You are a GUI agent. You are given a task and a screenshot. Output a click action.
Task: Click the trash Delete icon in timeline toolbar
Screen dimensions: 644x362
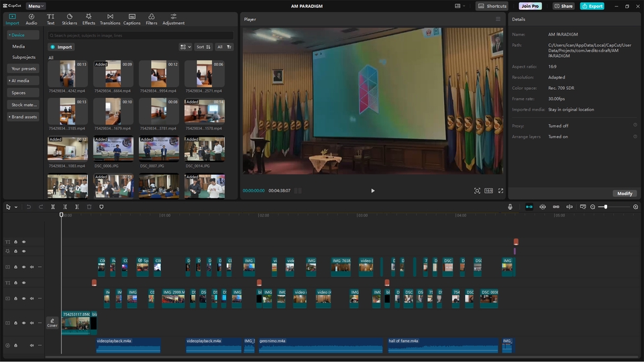pos(89,207)
